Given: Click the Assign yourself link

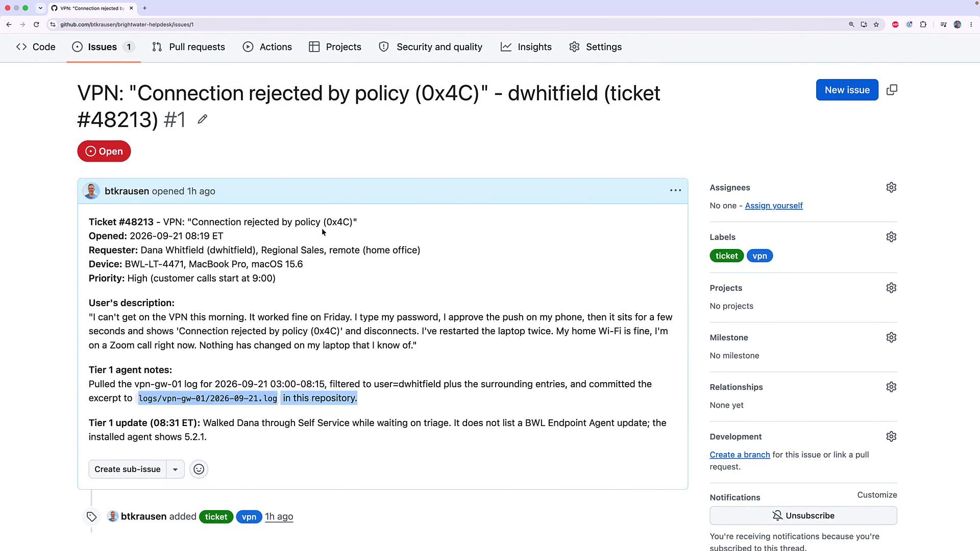Looking at the screenshot, I should pyautogui.click(x=774, y=206).
